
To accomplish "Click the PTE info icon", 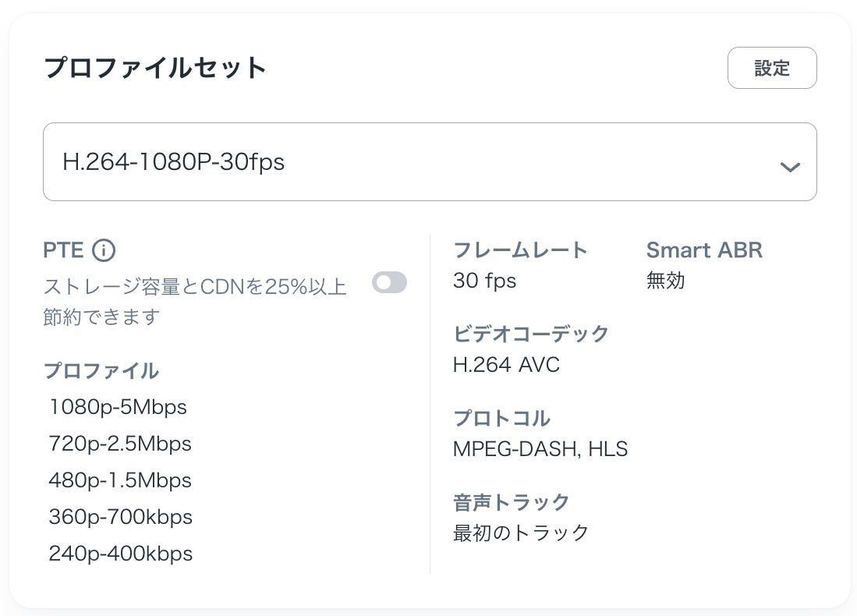I will 104,250.
